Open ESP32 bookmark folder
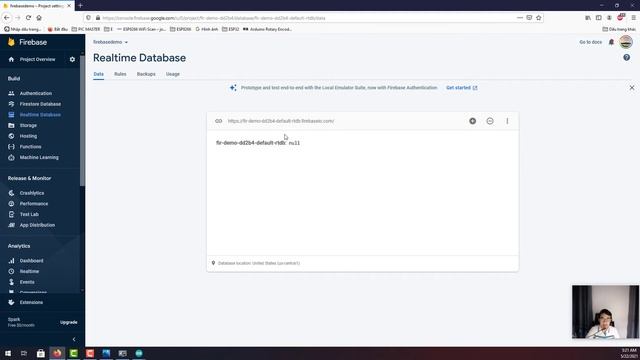Viewport: 640px width, 360px height. point(231,29)
